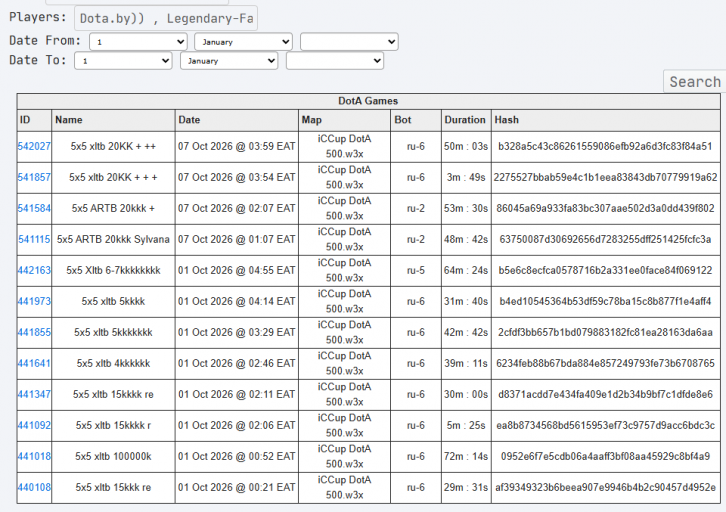726x512 pixels.
Task: Open game ID 542027 link
Action: coord(34,146)
